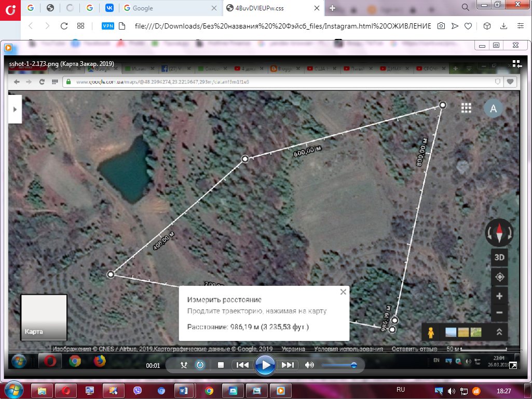The image size is (532, 399).
Task: Toggle shuffle in the media player
Action: 184,365
